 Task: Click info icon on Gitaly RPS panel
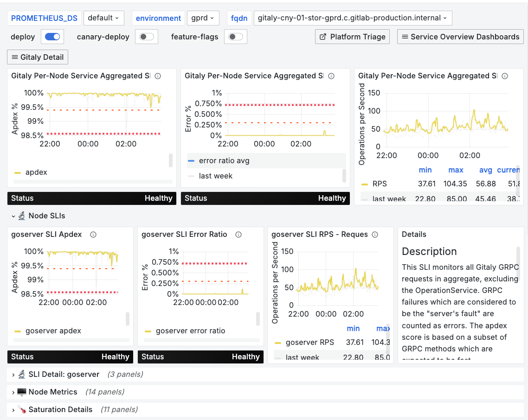coord(505,76)
